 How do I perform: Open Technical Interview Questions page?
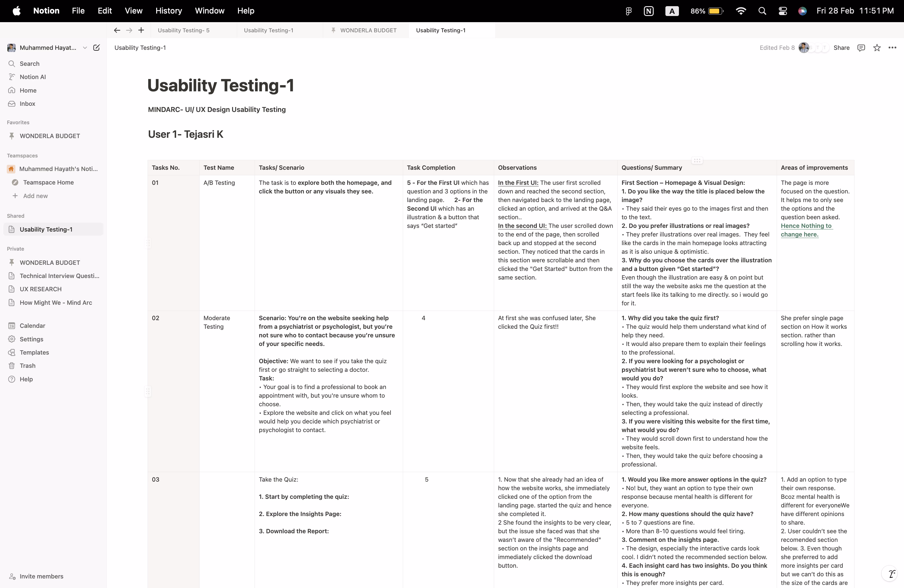53,276
